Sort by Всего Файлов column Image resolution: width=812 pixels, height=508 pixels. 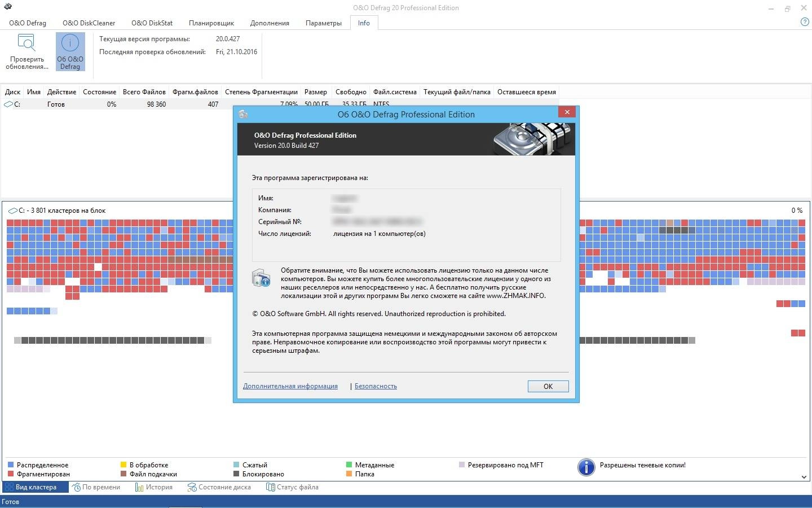point(144,92)
